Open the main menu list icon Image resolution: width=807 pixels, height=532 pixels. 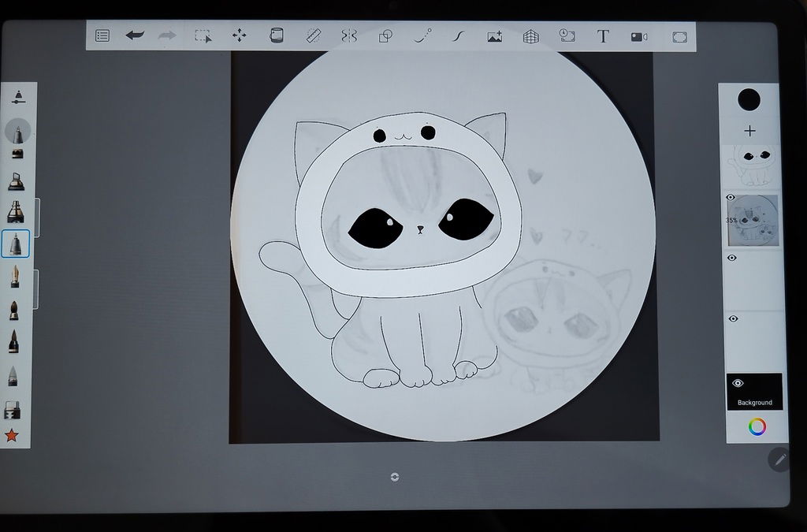coord(102,35)
